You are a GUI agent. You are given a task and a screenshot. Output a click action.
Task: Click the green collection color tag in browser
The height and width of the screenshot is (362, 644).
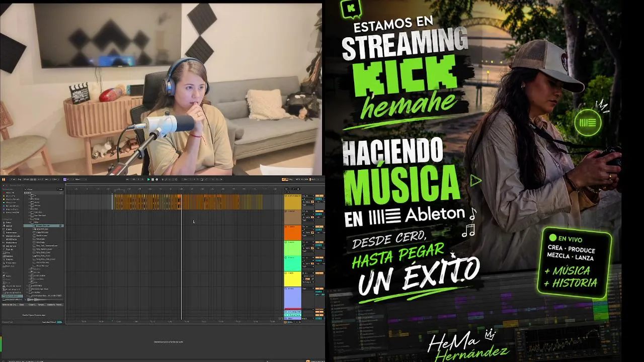point(4,202)
